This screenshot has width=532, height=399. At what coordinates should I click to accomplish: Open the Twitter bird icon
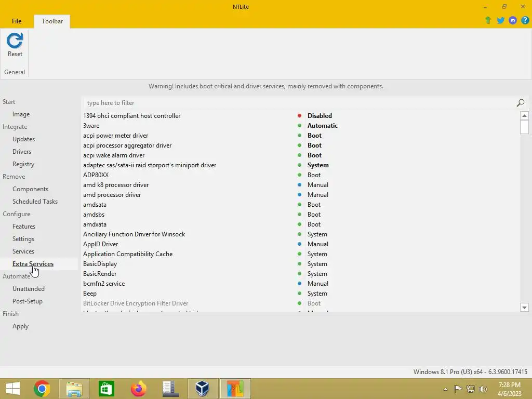500,20
